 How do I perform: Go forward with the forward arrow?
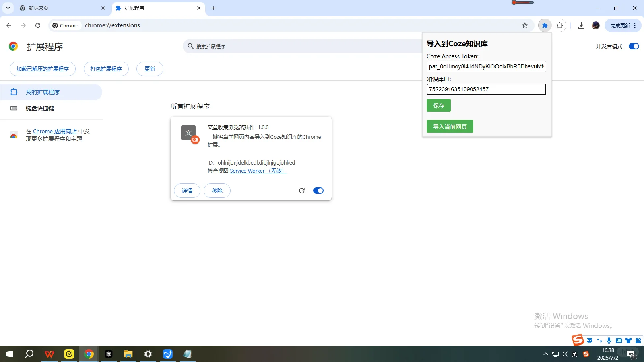(23, 25)
